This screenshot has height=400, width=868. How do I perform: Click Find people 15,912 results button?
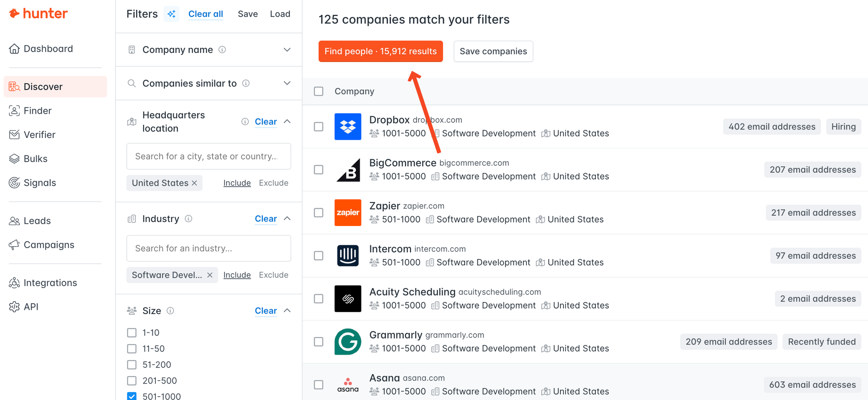381,51
